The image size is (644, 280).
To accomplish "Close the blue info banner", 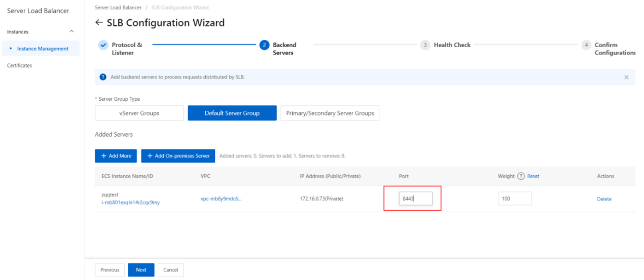I will click(626, 77).
